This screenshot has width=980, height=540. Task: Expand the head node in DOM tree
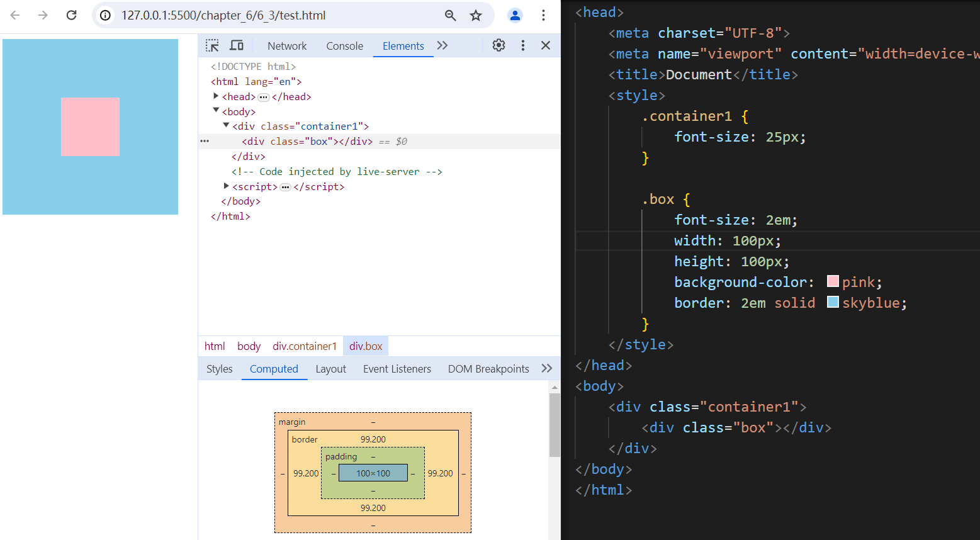(x=216, y=96)
